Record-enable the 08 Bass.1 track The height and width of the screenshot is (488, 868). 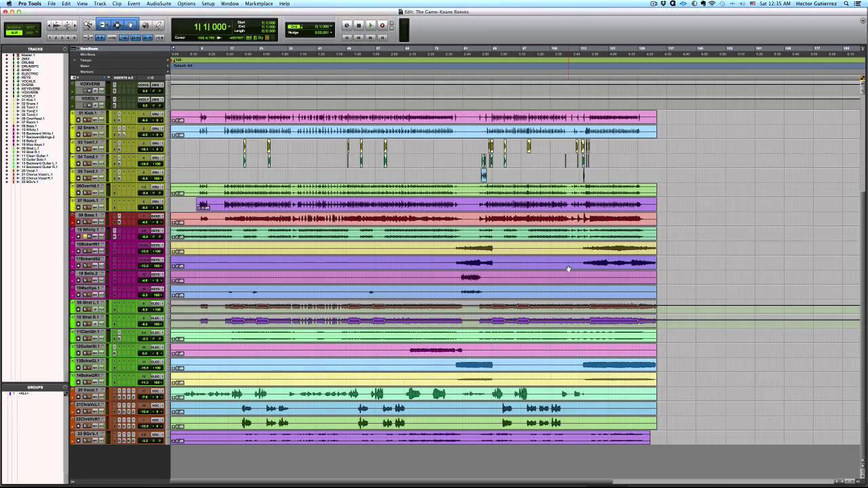tap(78, 222)
